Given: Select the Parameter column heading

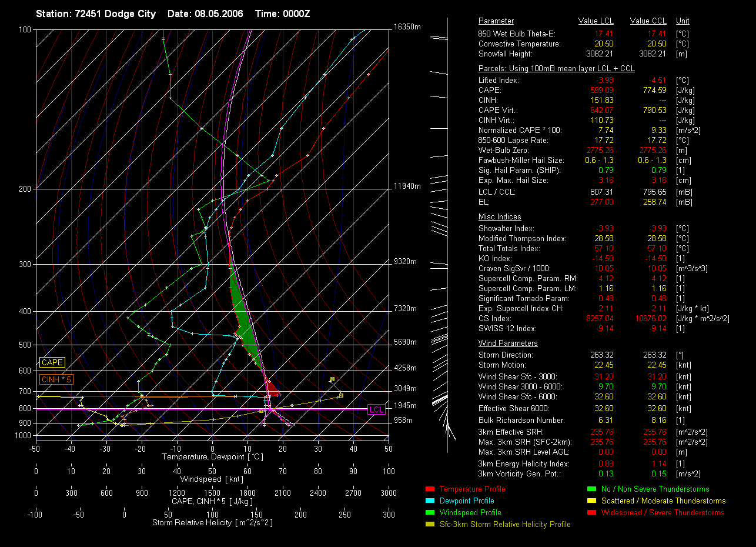Looking at the screenshot, I should click(496, 21).
